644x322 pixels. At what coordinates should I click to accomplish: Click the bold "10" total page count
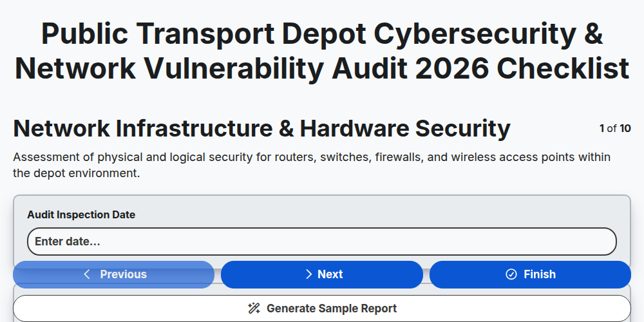point(625,129)
